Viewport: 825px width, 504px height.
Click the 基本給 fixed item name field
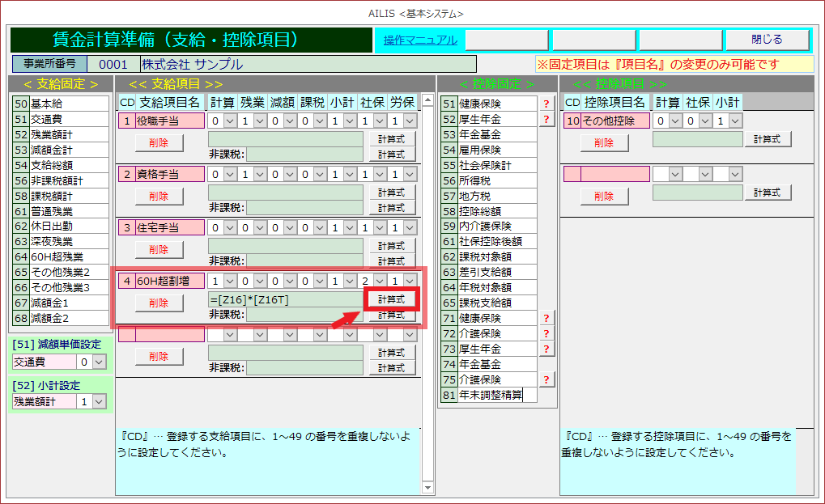[68, 104]
